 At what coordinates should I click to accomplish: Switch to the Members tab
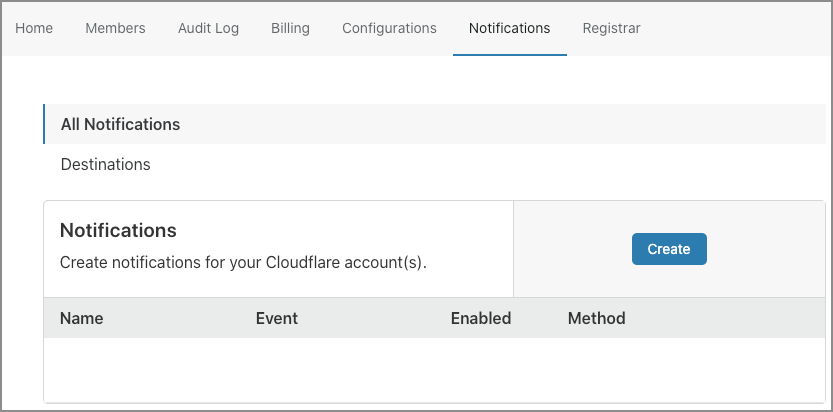(x=115, y=28)
